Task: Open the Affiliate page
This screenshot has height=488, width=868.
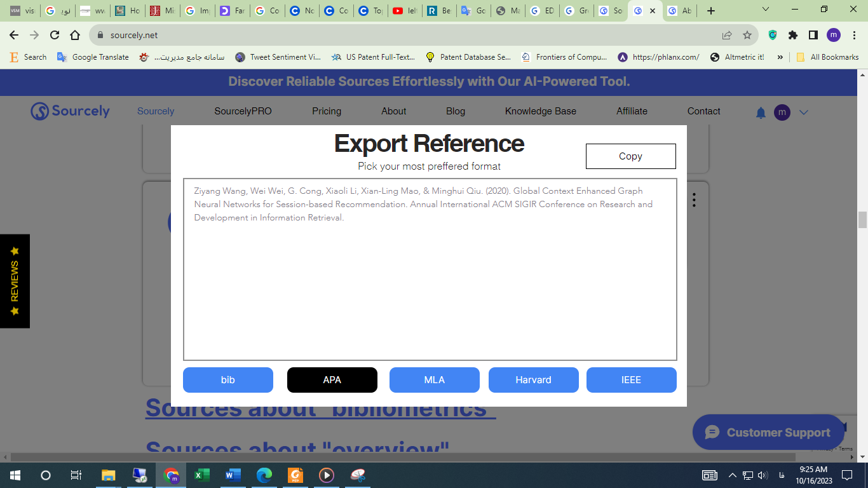Action: pyautogui.click(x=632, y=111)
